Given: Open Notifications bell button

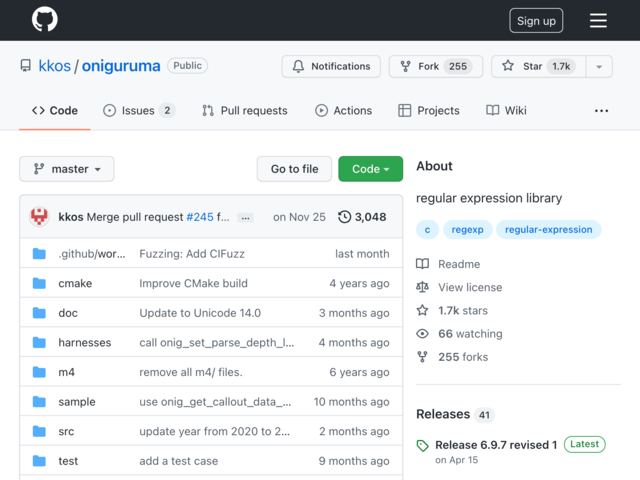Looking at the screenshot, I should point(331,66).
